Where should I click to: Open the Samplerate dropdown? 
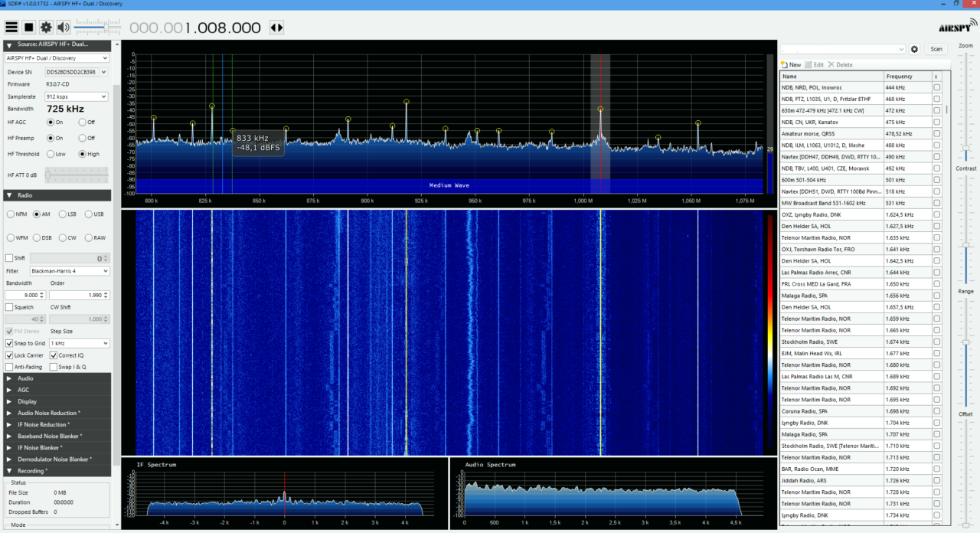coord(77,96)
